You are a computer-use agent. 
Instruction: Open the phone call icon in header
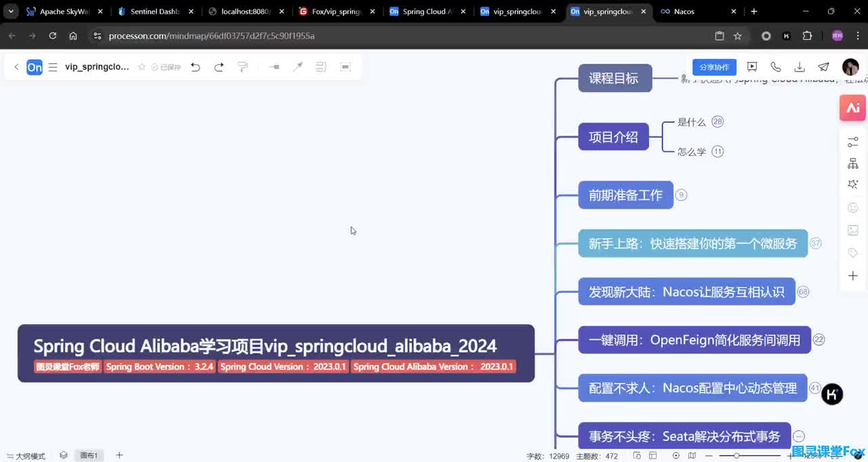click(x=776, y=67)
